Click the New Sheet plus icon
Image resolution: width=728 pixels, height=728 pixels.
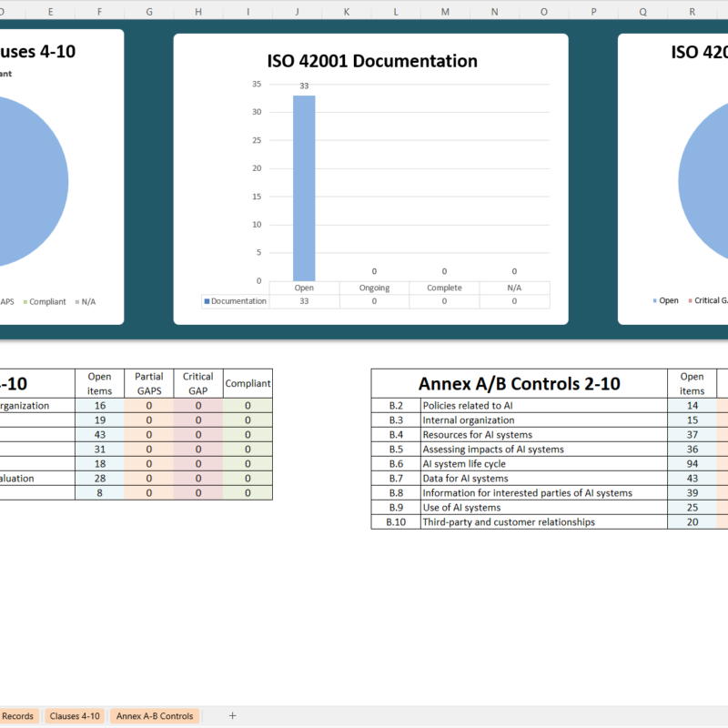[232, 716]
